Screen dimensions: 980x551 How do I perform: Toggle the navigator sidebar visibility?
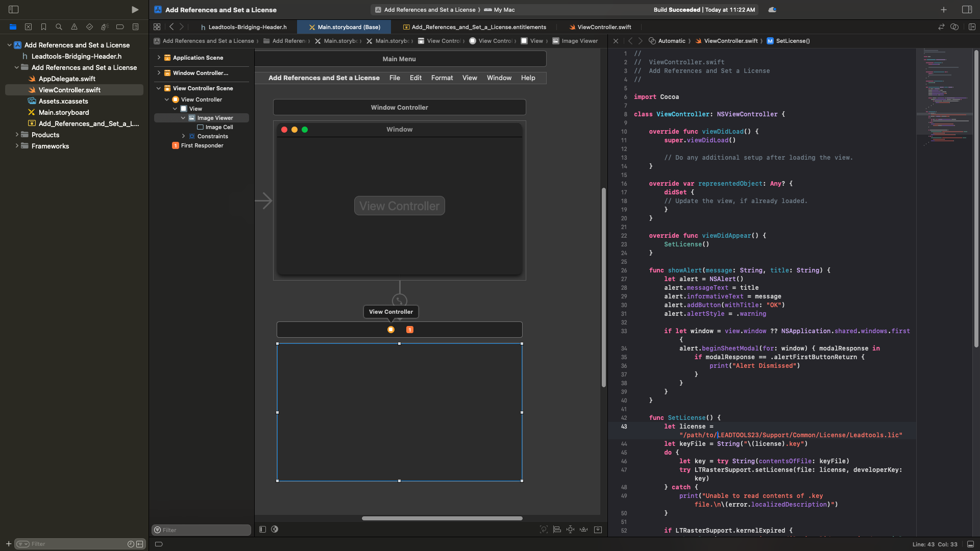(14, 10)
